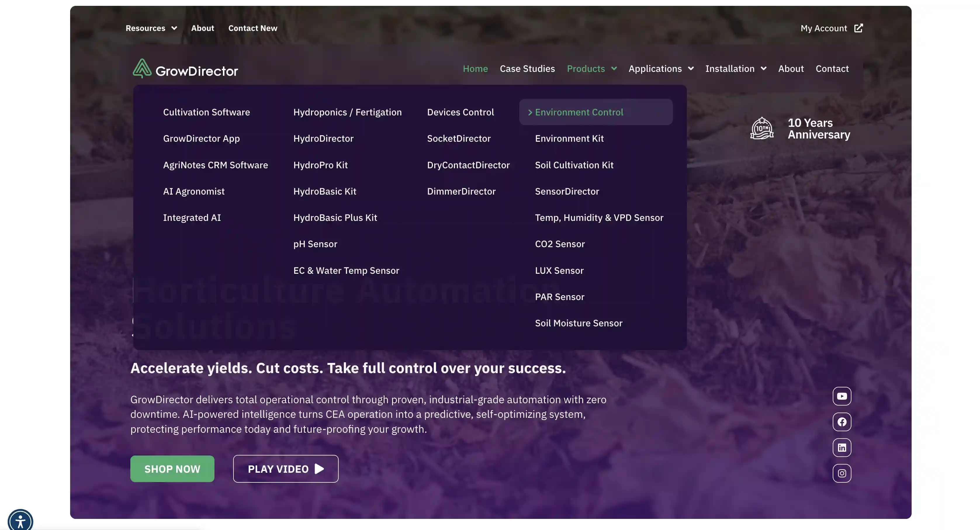The height and width of the screenshot is (530, 980).
Task: Open EC & Water Temp Sensor link
Action: pyautogui.click(x=346, y=270)
